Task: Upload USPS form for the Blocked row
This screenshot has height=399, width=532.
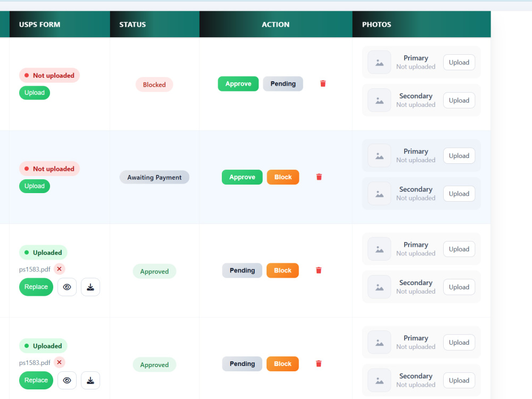Action: 34,93
